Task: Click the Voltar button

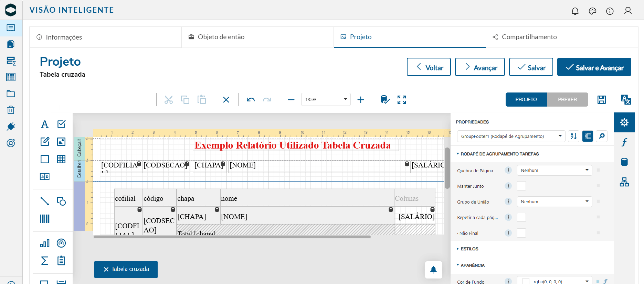Action: [x=429, y=67]
